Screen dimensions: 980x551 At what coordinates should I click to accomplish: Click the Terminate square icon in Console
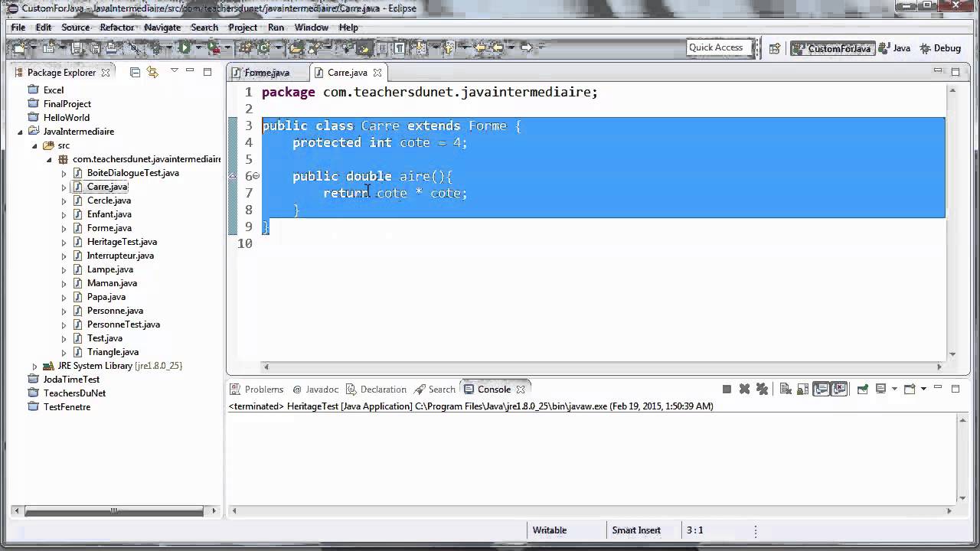[727, 389]
